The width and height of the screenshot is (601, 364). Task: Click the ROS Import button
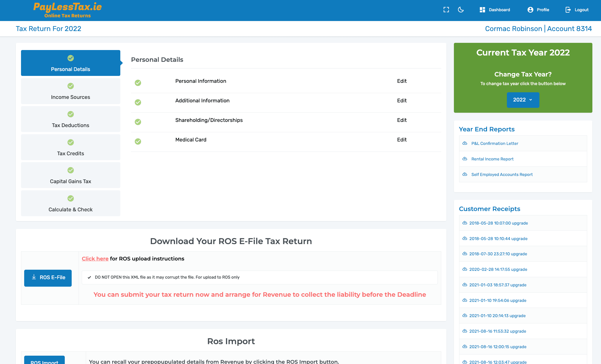44,360
